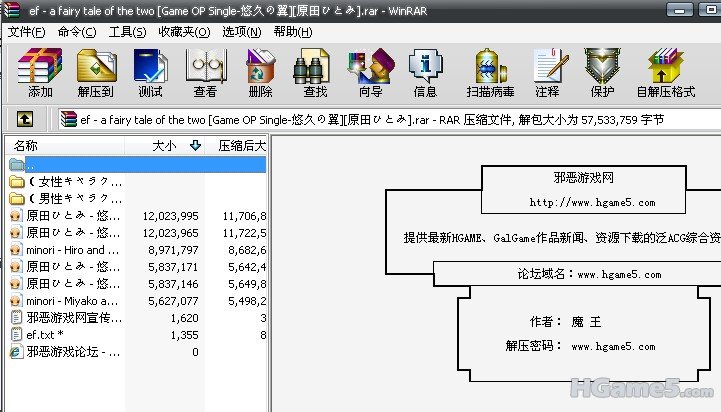Click the 论坛域名 www.hgame5.com text
This screenshot has height=412, width=721.
point(589,274)
